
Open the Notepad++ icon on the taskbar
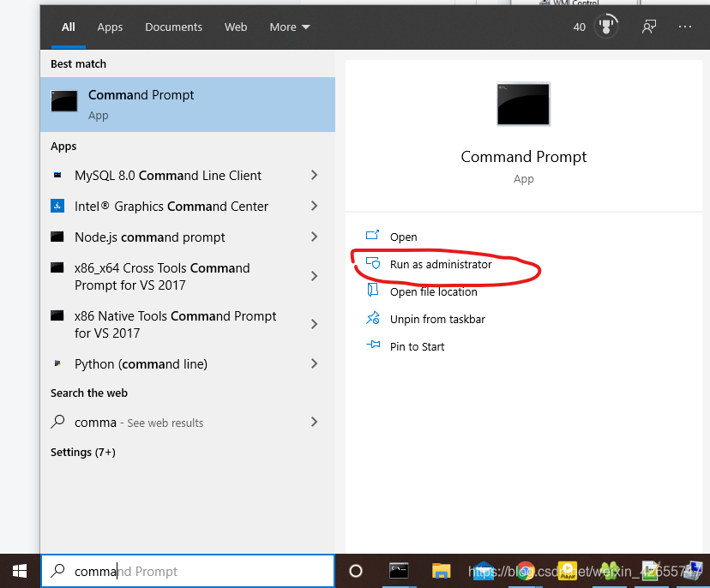(x=652, y=571)
